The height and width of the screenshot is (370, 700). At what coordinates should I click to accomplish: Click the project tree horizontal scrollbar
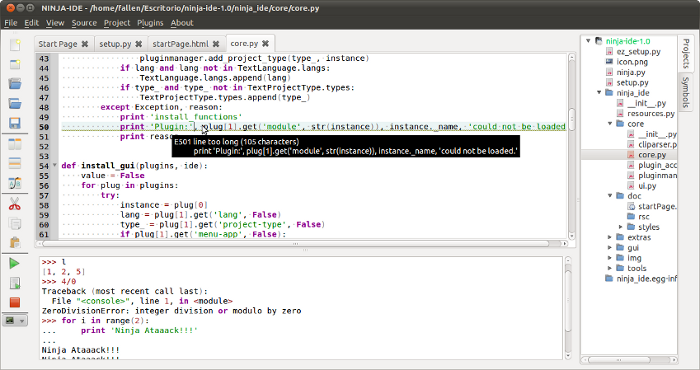coord(629,359)
